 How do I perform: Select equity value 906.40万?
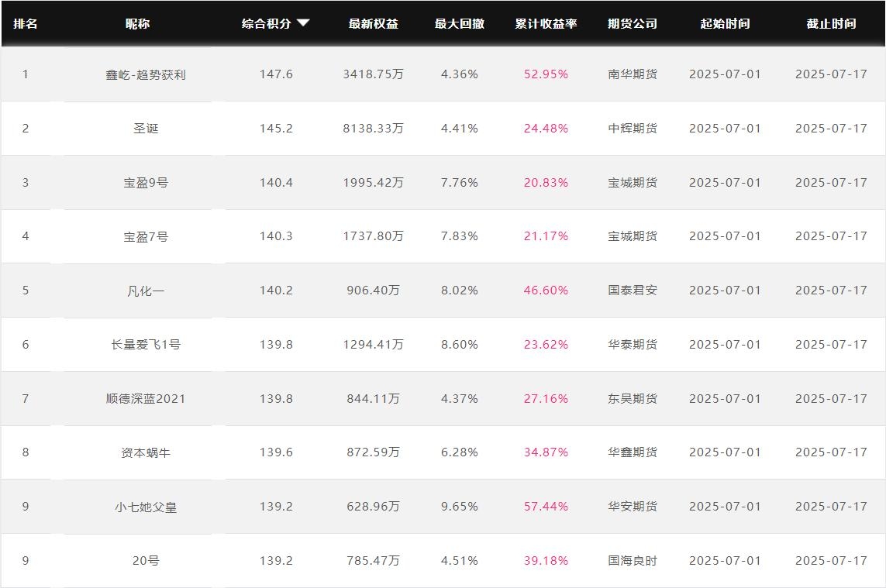[x=374, y=291]
